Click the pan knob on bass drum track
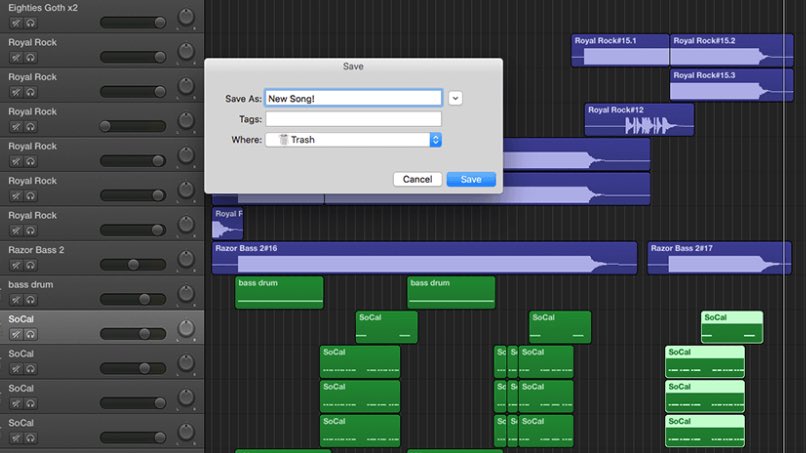 tap(186, 293)
